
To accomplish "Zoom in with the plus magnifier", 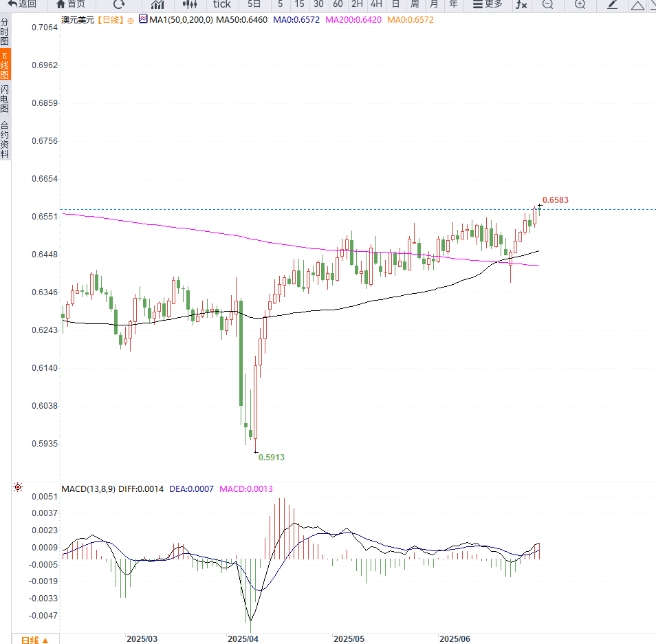I will 580,5.
